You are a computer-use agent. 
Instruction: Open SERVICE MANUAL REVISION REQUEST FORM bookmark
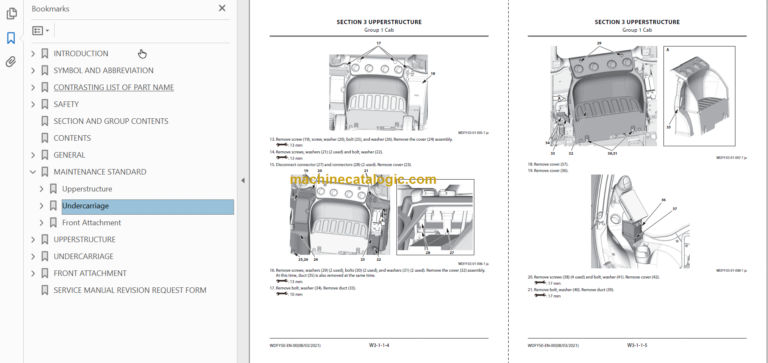click(x=130, y=290)
